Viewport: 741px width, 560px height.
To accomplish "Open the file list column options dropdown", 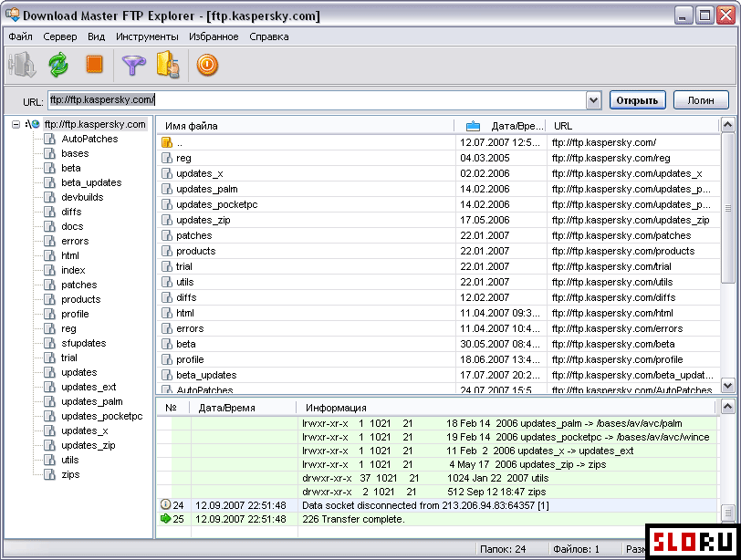I will pos(727,126).
